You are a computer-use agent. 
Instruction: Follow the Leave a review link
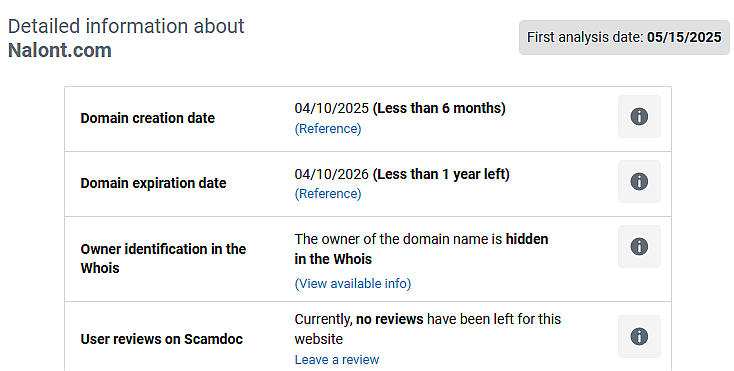point(337,360)
